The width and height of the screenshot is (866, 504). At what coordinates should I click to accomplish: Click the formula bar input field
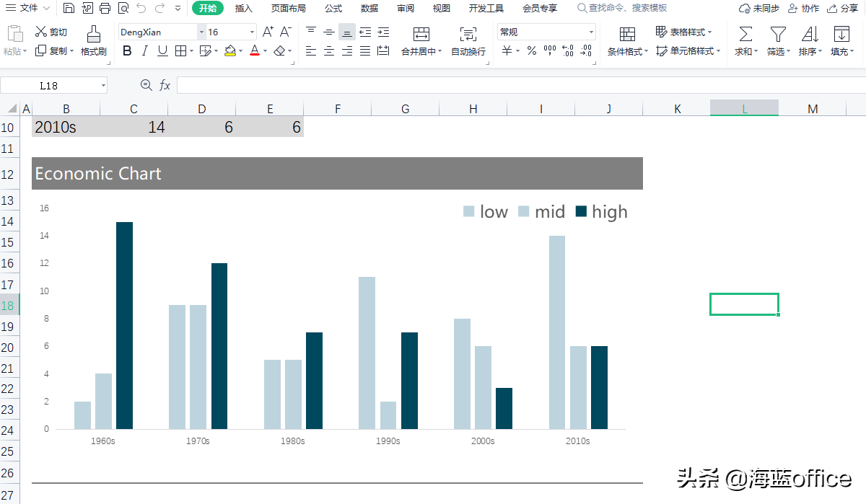(x=520, y=86)
